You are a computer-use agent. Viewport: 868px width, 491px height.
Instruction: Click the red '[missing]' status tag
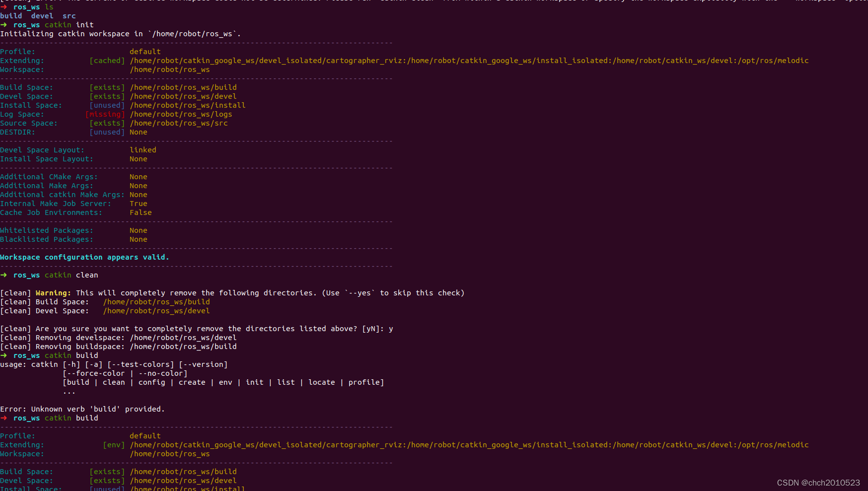(x=105, y=114)
